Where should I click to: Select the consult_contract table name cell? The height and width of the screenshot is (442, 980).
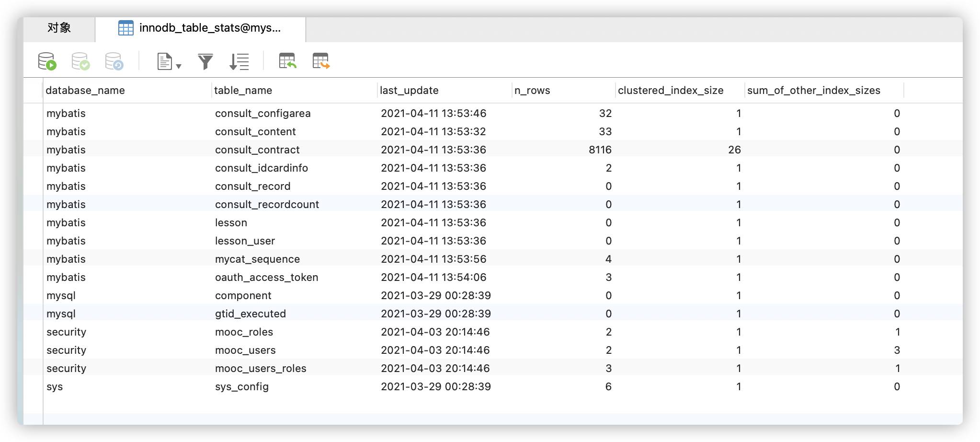click(257, 150)
